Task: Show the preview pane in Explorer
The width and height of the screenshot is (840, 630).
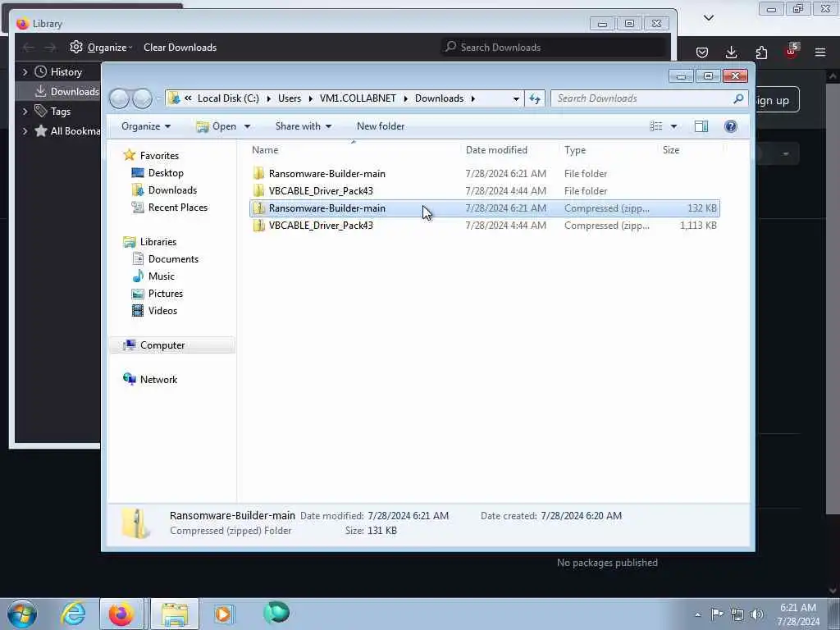Action: 701,126
